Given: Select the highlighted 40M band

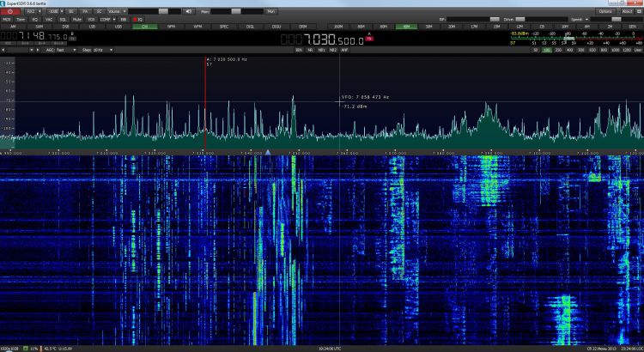Looking at the screenshot, I should click(406, 27).
